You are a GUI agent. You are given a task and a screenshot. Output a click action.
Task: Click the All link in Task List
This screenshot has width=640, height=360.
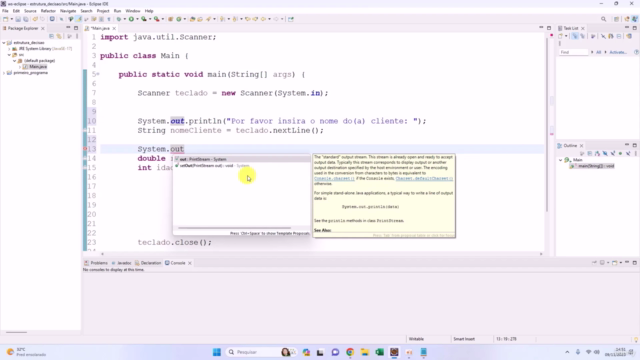coord(598,52)
